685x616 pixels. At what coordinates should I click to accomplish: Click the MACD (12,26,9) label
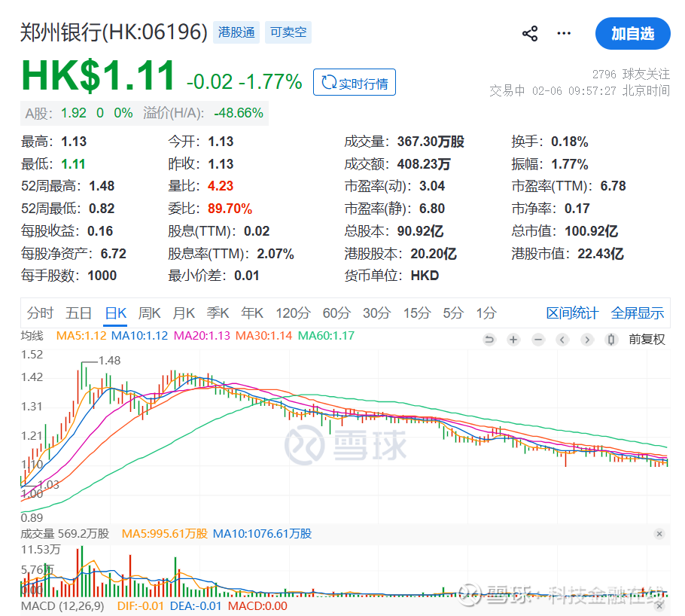coord(62,606)
